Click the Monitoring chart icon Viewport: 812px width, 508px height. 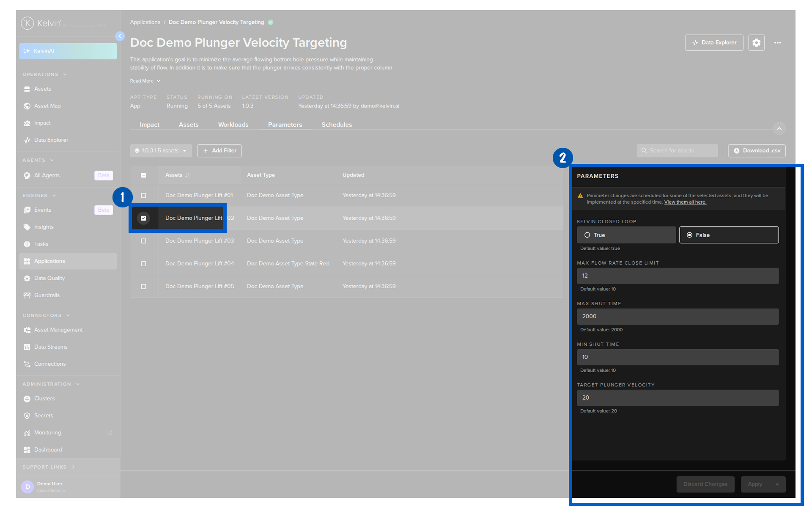coord(27,433)
